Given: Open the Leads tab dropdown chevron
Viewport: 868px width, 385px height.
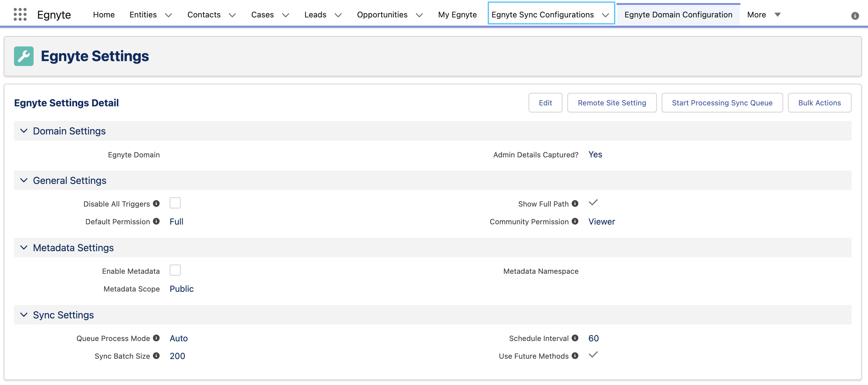Looking at the screenshot, I should [338, 15].
